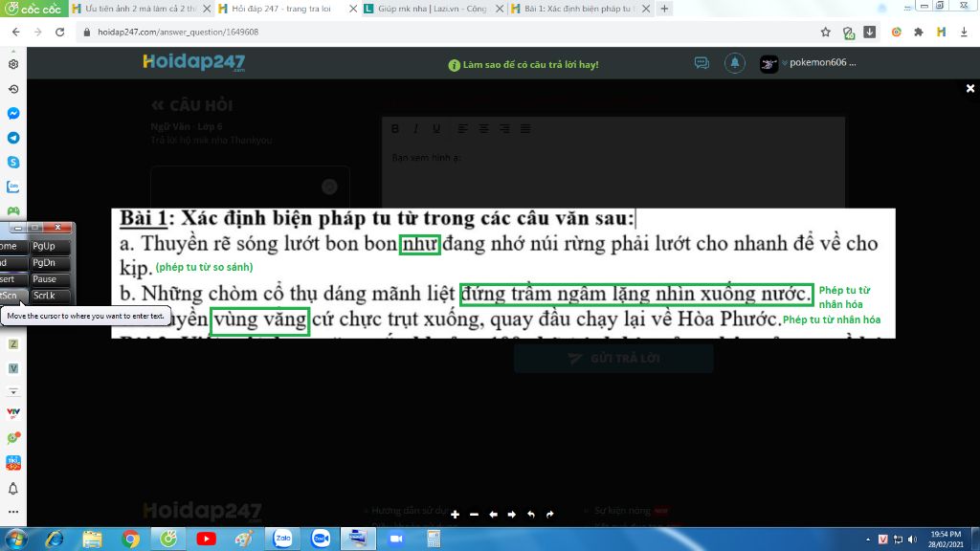980x551 pixels.
Task: Launch Internet Explorer from taskbar
Action: (x=55, y=539)
